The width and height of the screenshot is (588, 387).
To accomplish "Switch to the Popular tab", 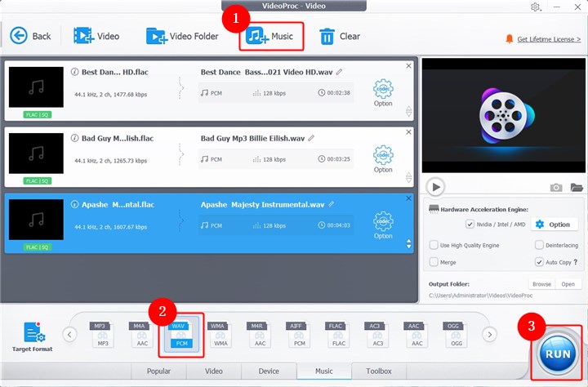I will (158, 371).
